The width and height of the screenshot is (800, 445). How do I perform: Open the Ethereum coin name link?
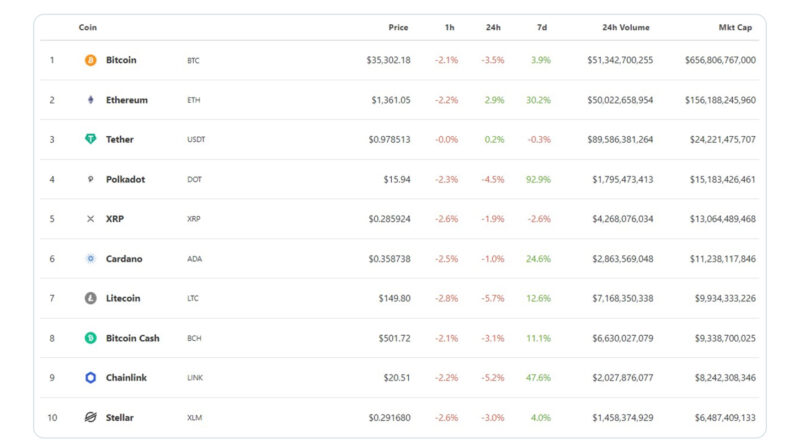[126, 100]
